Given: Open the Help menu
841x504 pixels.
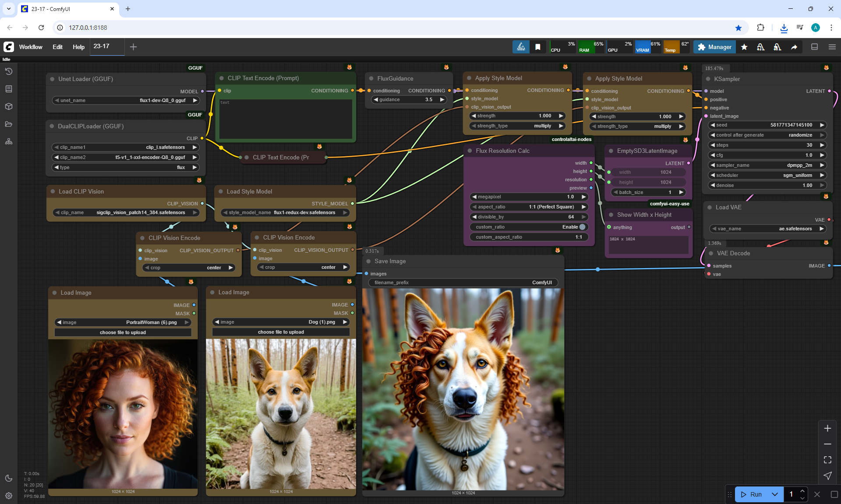Looking at the screenshot, I should [x=78, y=47].
